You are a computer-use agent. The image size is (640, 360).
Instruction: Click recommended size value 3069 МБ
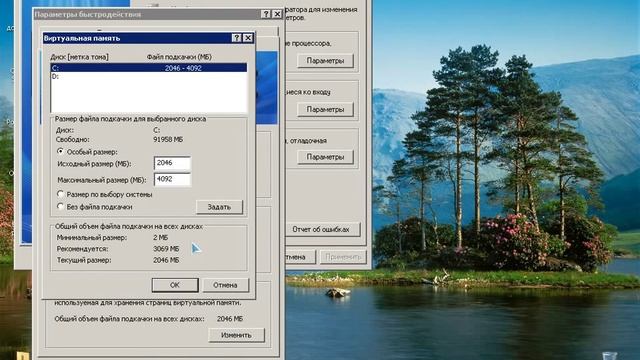pos(166,249)
